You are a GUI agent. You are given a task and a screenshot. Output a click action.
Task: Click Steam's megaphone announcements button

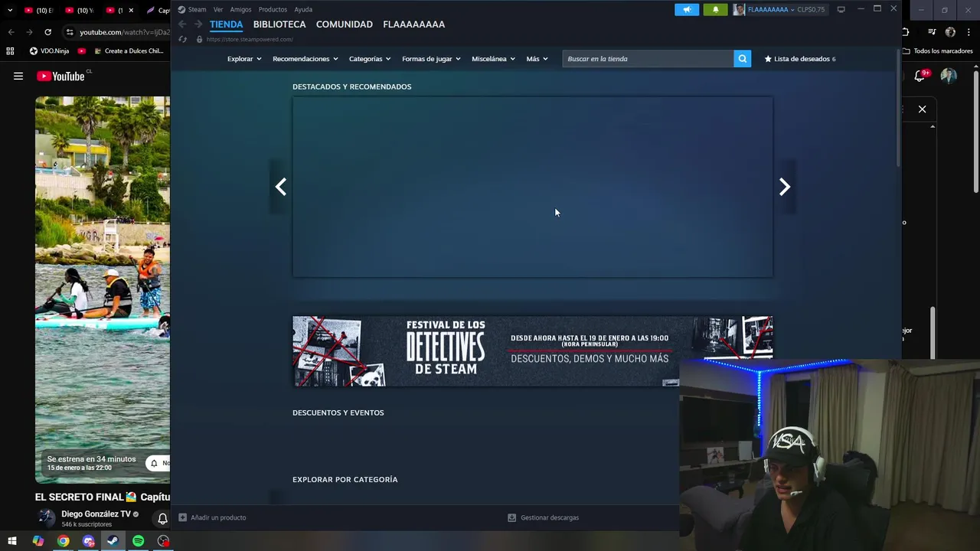pos(687,9)
